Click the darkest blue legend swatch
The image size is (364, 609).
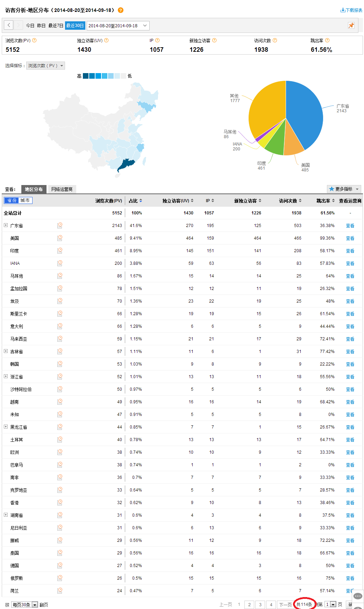click(86, 76)
